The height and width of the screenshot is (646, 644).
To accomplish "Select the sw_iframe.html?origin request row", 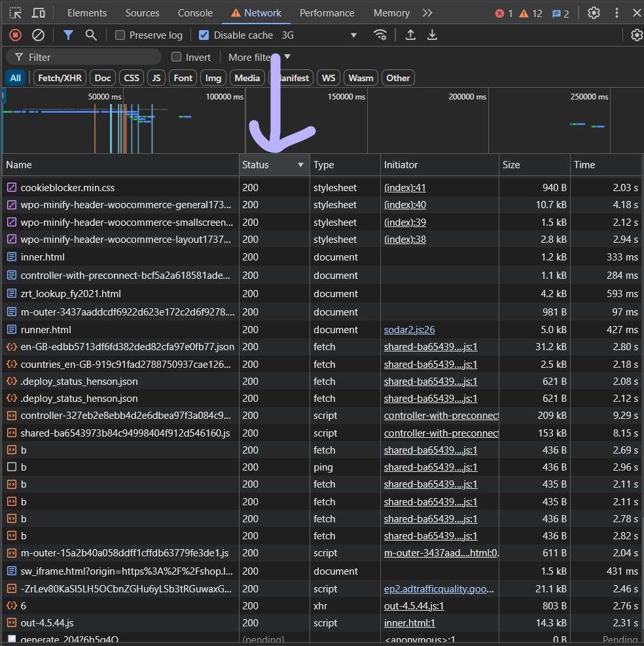I will click(322, 571).
